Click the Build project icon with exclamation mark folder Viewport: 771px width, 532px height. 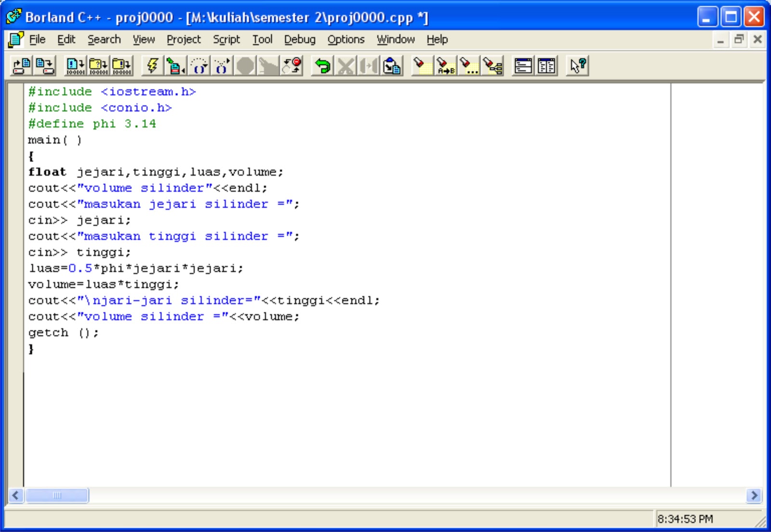(121, 66)
